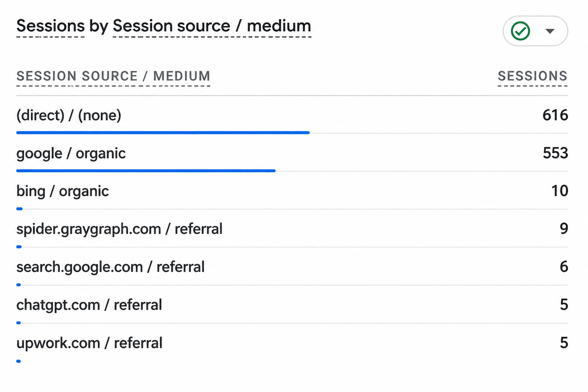Click the 6 sessions value for search.google.com
This screenshot has height=392, width=588.
564,267
